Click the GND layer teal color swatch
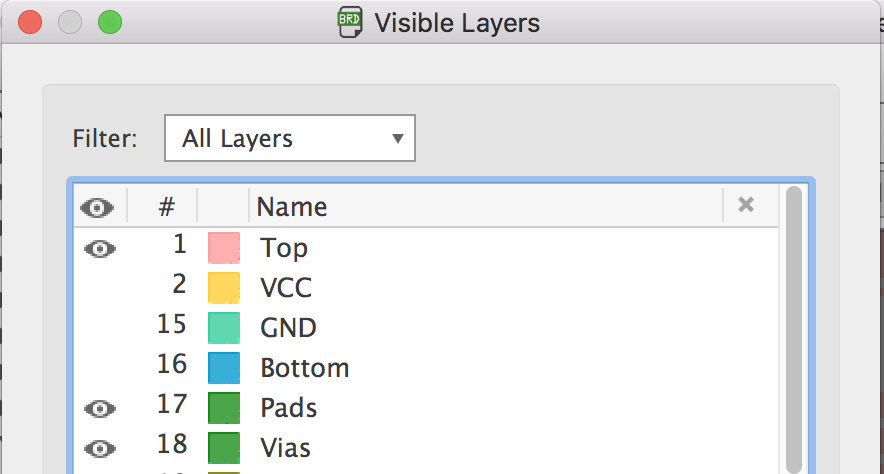 pos(224,328)
